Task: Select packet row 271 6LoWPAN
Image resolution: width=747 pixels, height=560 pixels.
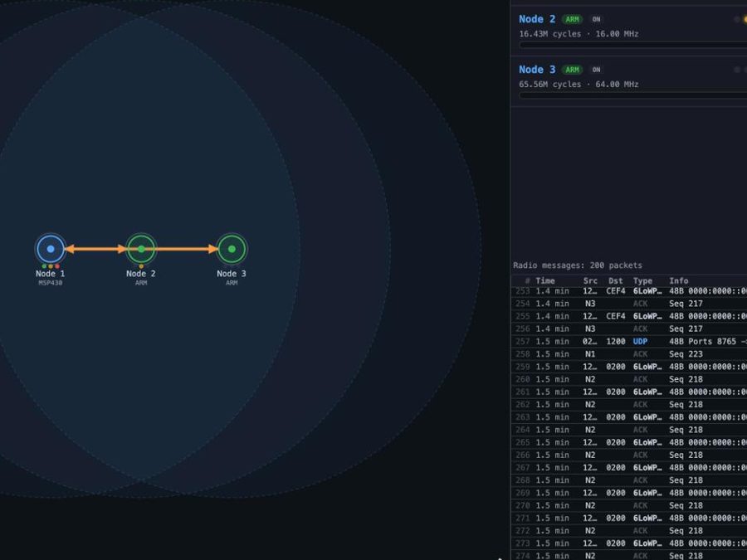Action: pyautogui.click(x=629, y=518)
